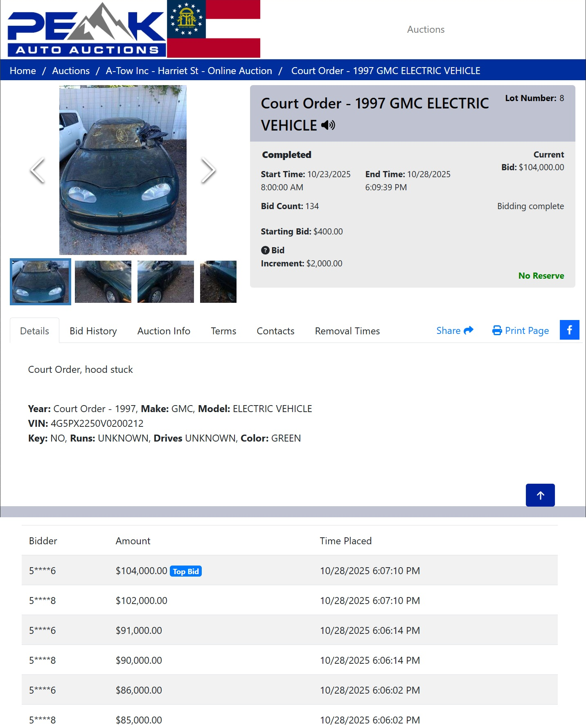Select the second vehicle thumbnail
The width and height of the screenshot is (586, 728).
(103, 282)
